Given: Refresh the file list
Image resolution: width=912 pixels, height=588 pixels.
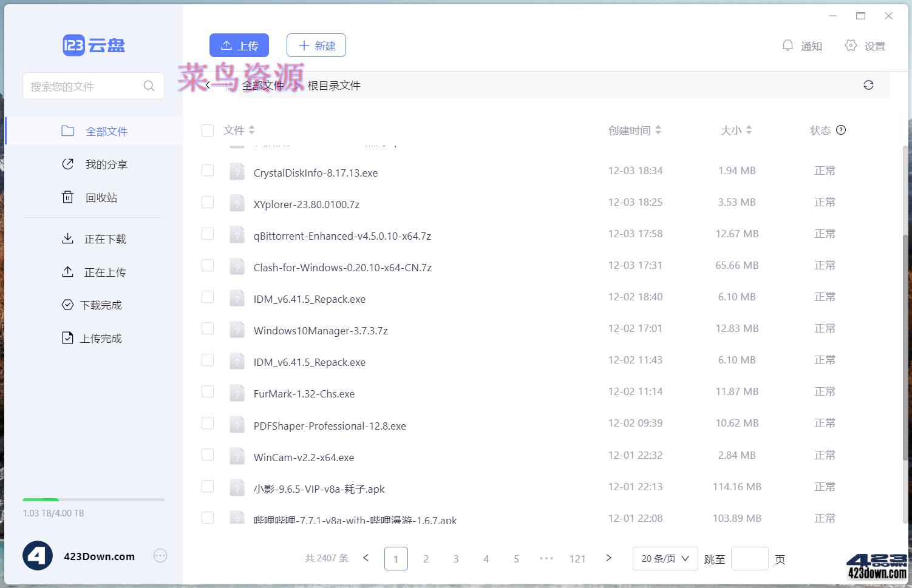Looking at the screenshot, I should (x=868, y=85).
